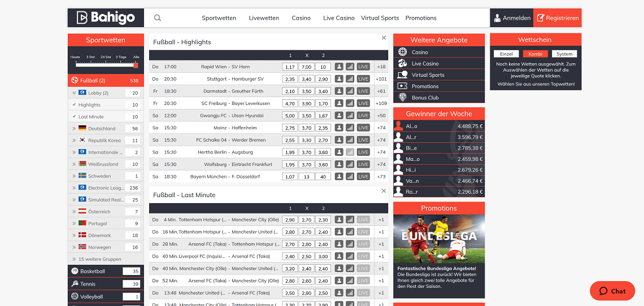
Task: Click LIVE badge for SC Freiburg - Bayer Leverkusen
Action: (x=363, y=103)
